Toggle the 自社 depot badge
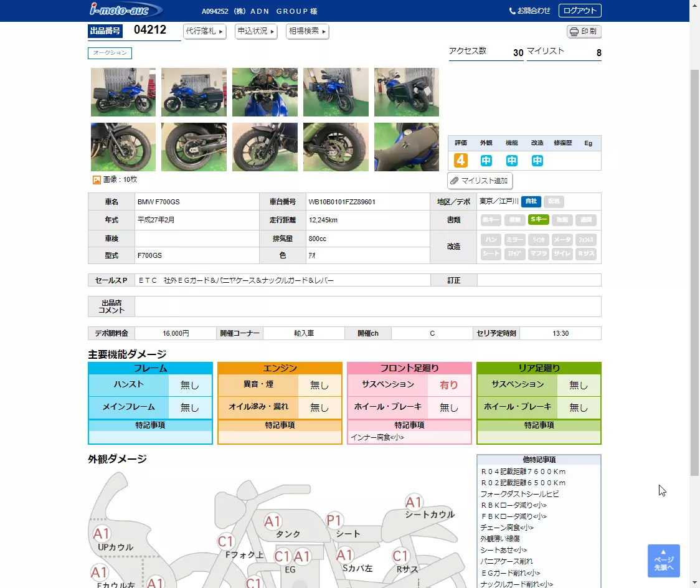This screenshot has height=588, width=700. (x=531, y=201)
